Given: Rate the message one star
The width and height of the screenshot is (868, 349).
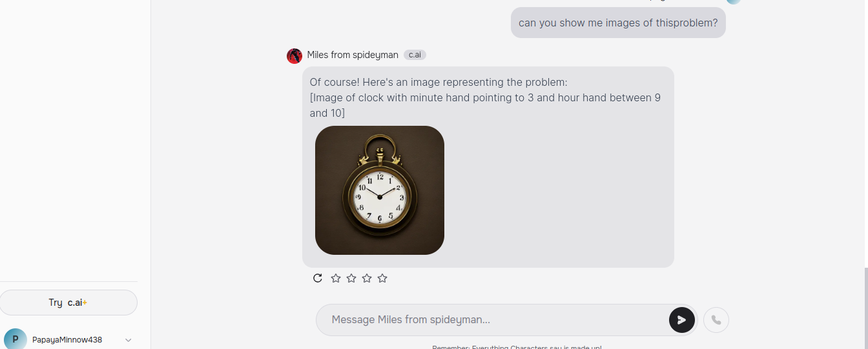Looking at the screenshot, I should point(336,278).
